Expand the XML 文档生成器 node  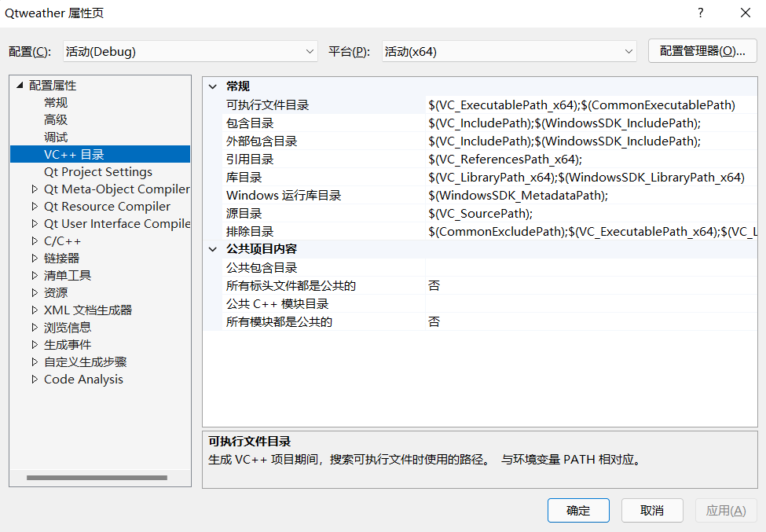point(35,310)
